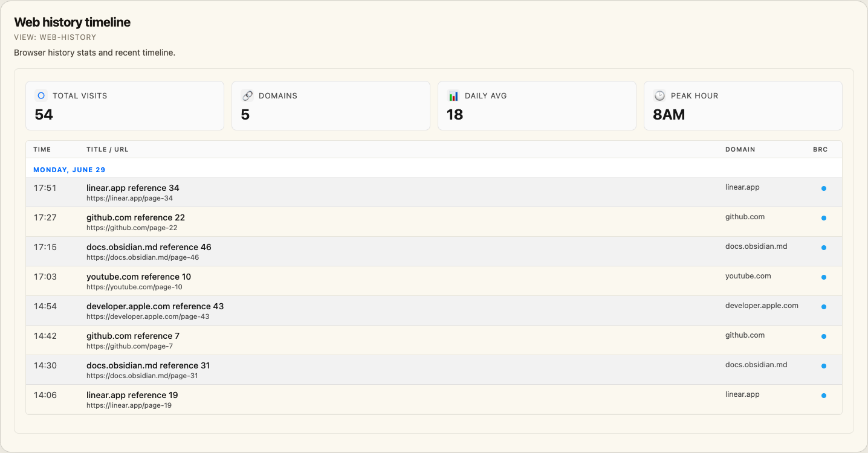Image resolution: width=868 pixels, height=453 pixels.
Task: Click domain cell docs.obsidian.md in 14:30 row
Action: point(756,365)
